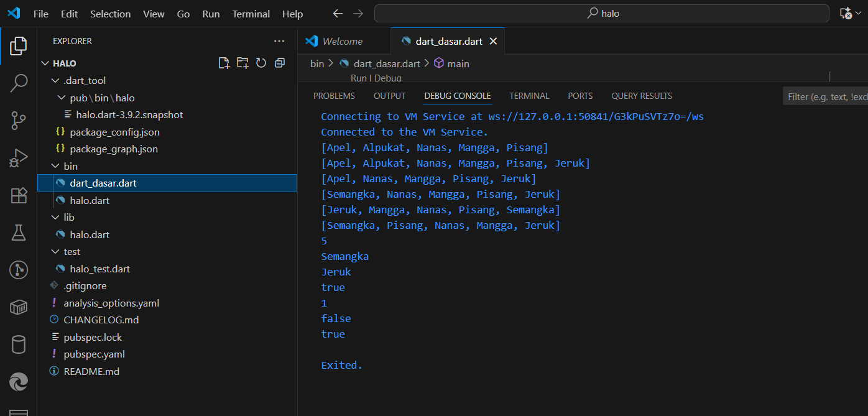This screenshot has height=416, width=868.
Task: Click the debug console filter input
Action: pos(827,97)
